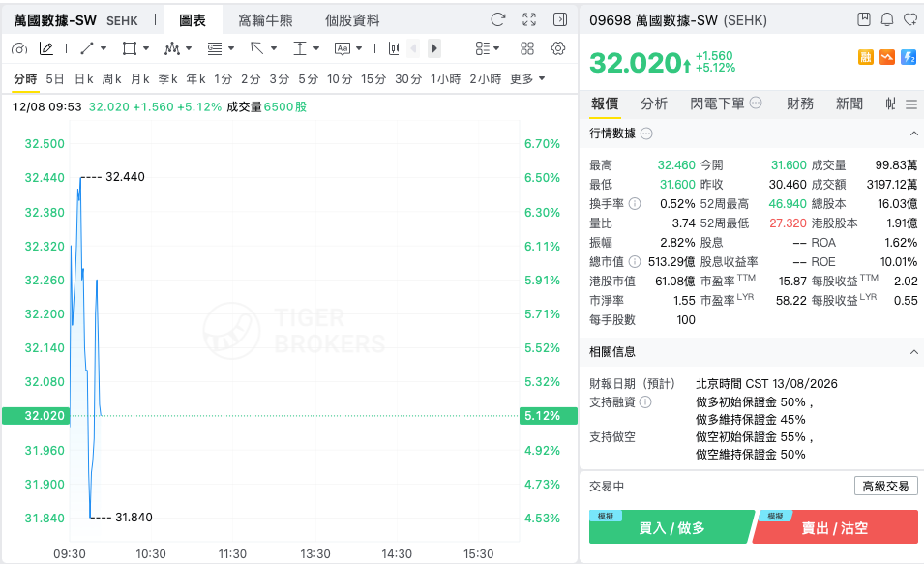Open the list layout options icon

coord(483,48)
